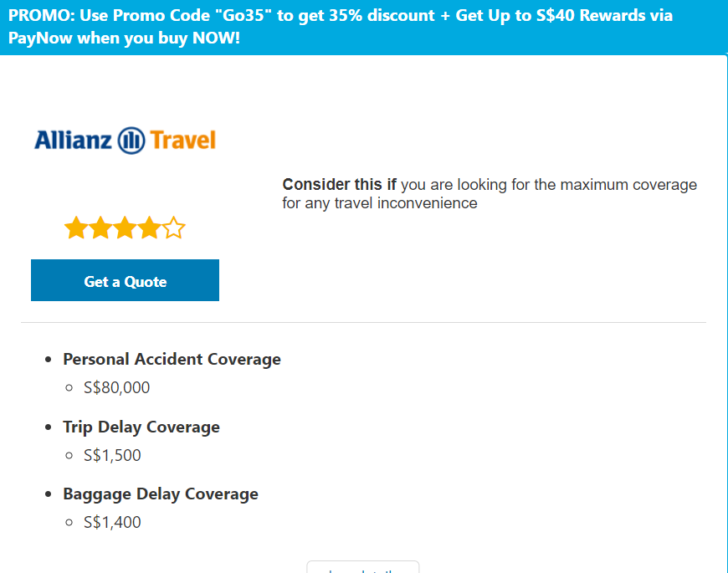This screenshot has width=728, height=573.
Task: Click the Allianz circular emblem icon
Action: pos(132,140)
